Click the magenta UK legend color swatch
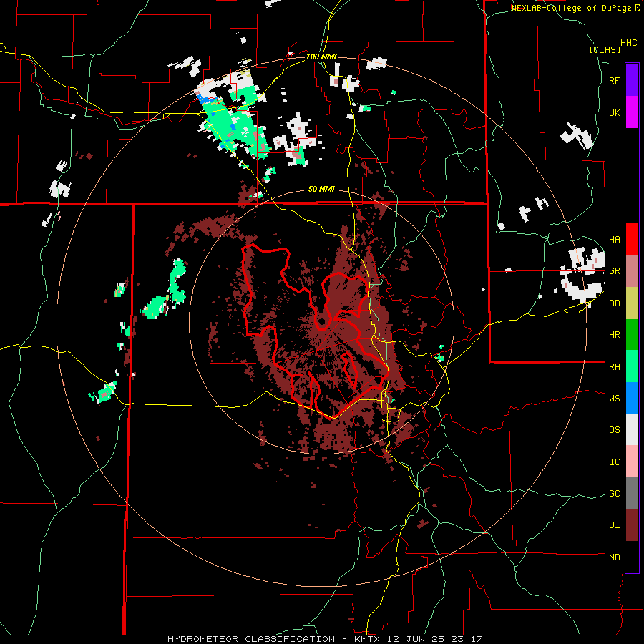 tap(632, 112)
